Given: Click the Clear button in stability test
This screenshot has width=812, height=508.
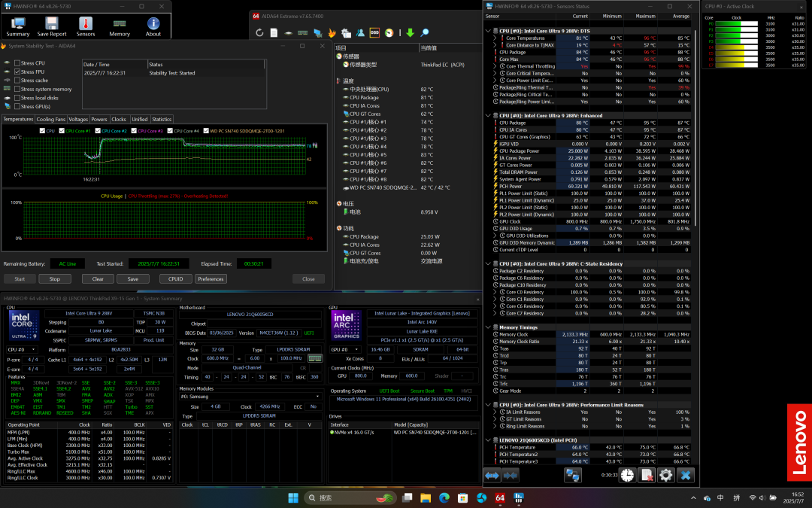Looking at the screenshot, I should 98,279.
